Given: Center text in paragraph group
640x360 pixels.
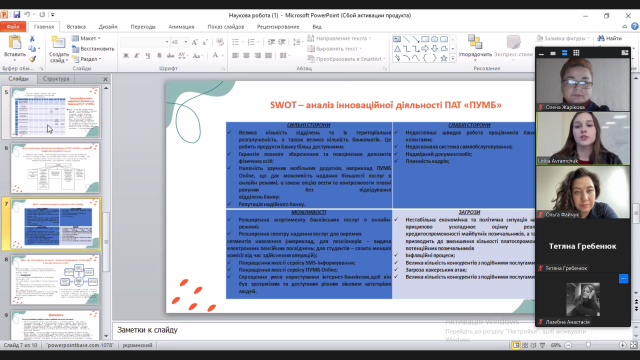Looking at the screenshot, I should (246, 56).
